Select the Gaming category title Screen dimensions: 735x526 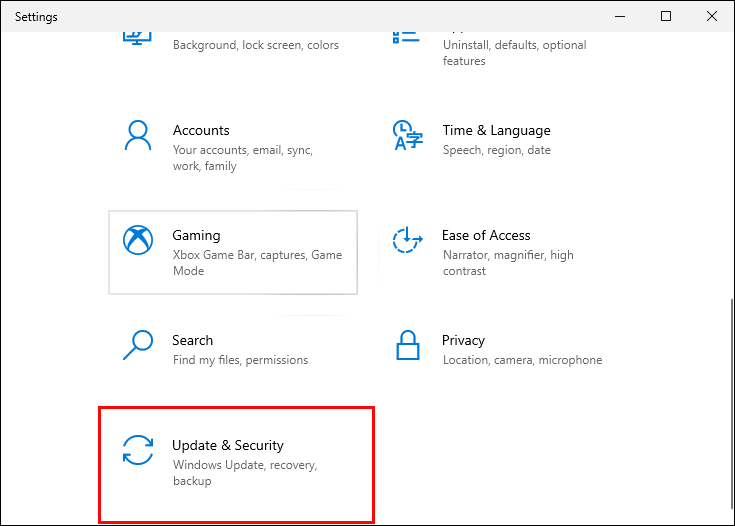pos(196,235)
